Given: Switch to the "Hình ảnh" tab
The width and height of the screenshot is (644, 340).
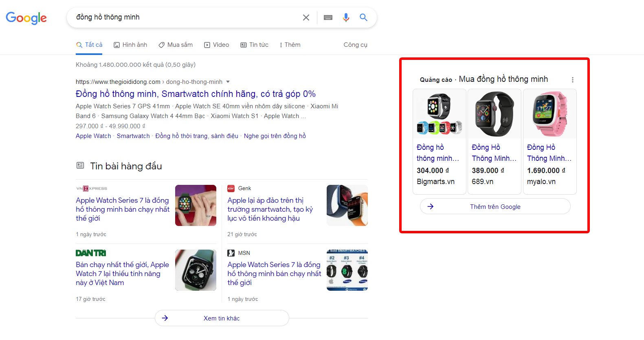Looking at the screenshot, I should click(130, 45).
